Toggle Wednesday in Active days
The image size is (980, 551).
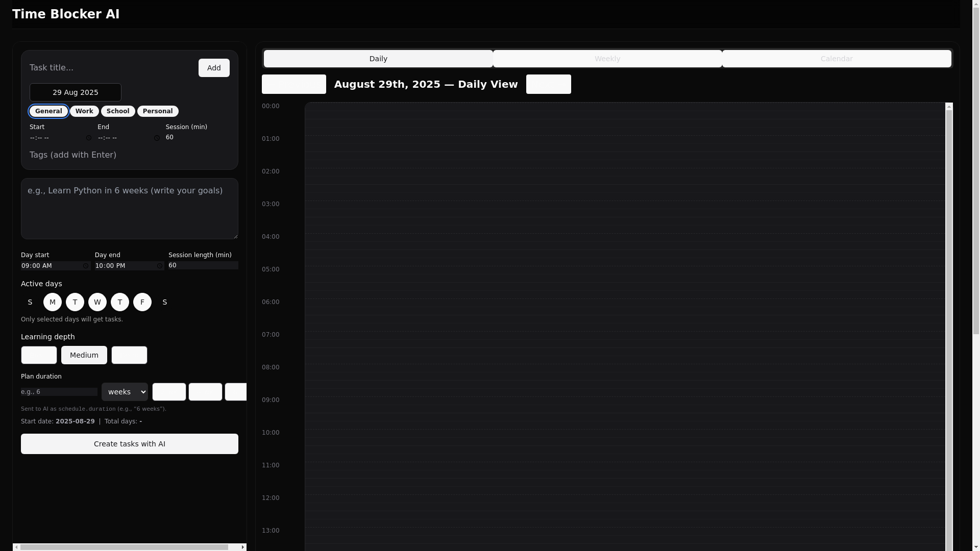[x=97, y=302]
